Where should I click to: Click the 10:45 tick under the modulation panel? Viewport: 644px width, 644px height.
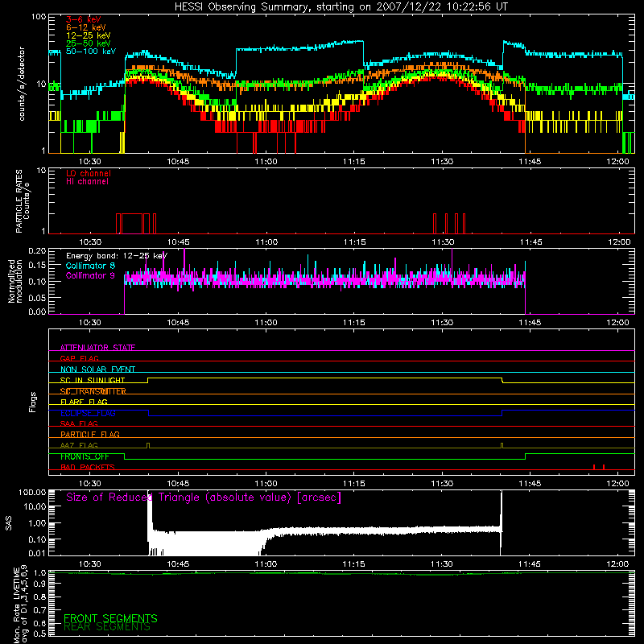(178, 323)
